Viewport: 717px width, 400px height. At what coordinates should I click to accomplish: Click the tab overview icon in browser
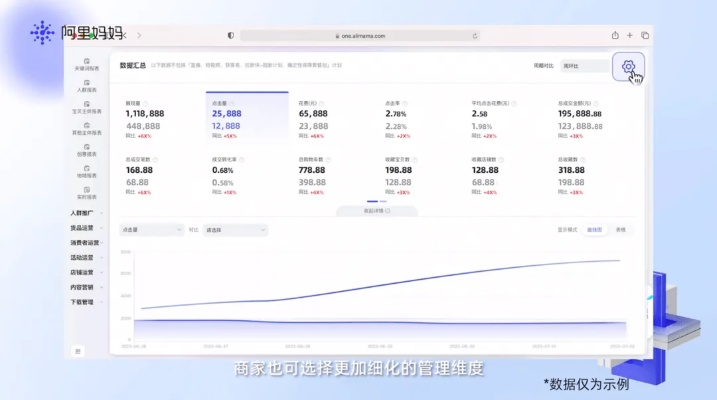[645, 35]
